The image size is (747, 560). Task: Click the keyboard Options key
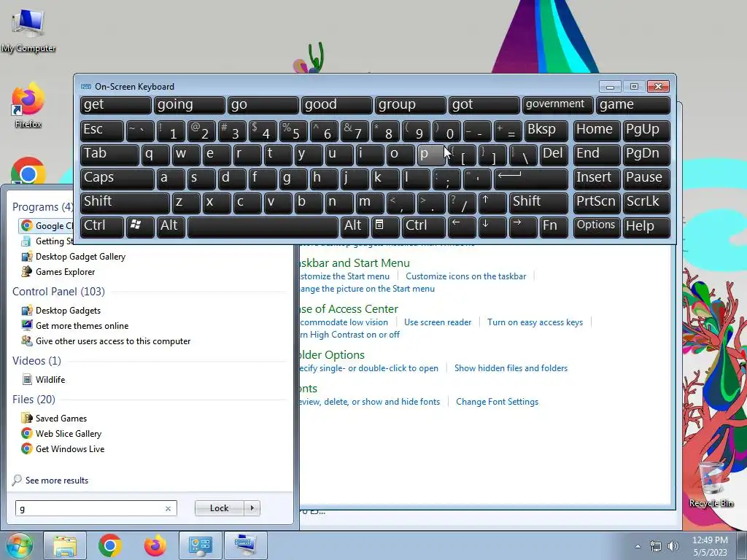(597, 226)
